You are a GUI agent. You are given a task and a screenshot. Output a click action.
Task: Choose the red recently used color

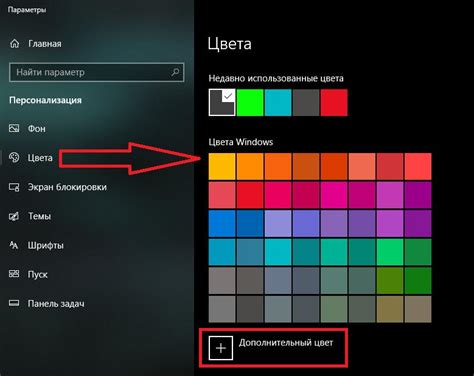point(334,102)
